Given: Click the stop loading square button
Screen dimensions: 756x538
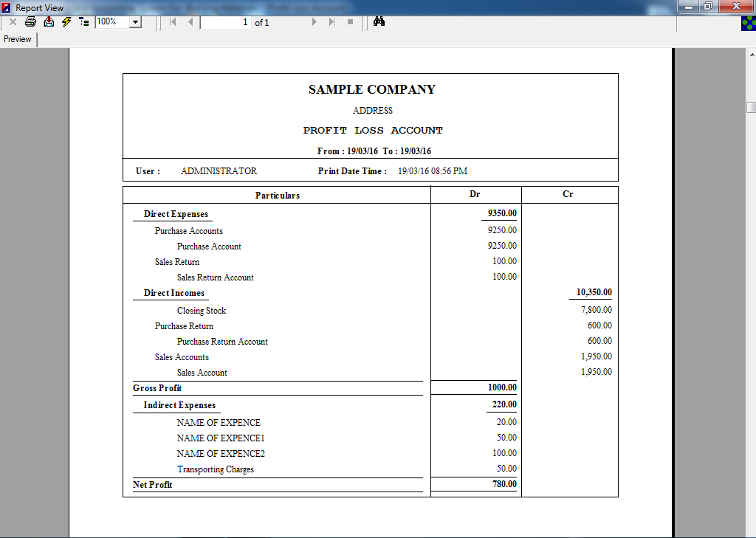Looking at the screenshot, I should (x=351, y=22).
